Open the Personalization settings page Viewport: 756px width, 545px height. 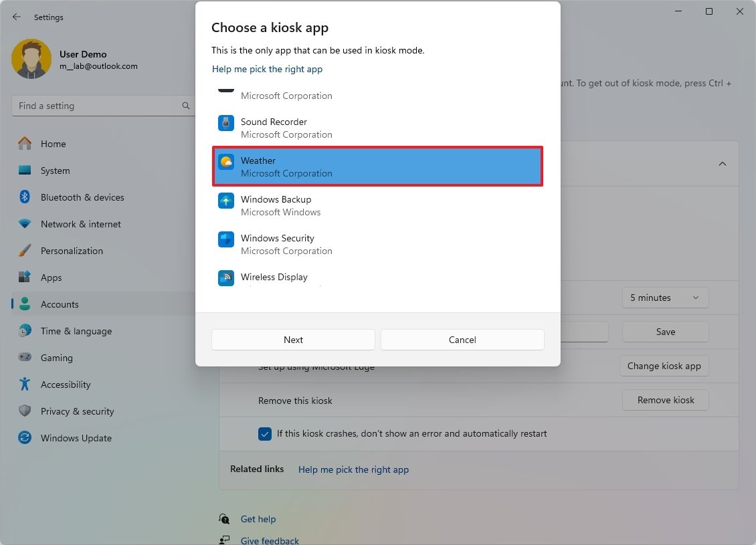72,251
